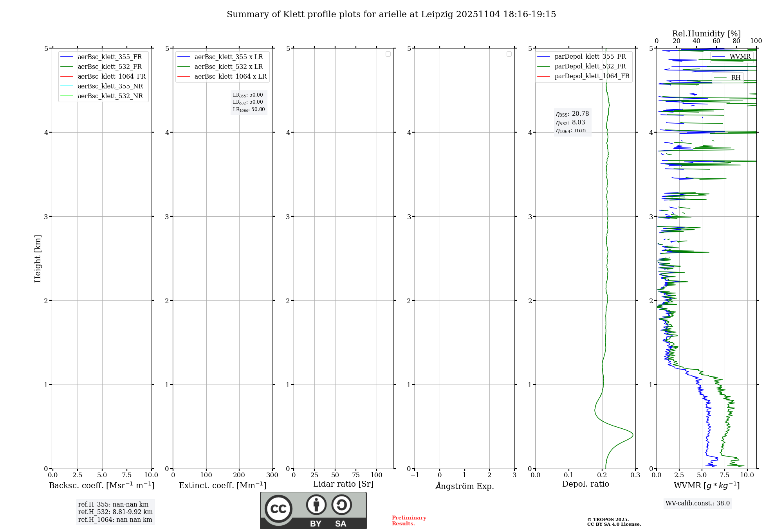Click the eta depolarization constants box
The image size is (783, 532).
572,122
